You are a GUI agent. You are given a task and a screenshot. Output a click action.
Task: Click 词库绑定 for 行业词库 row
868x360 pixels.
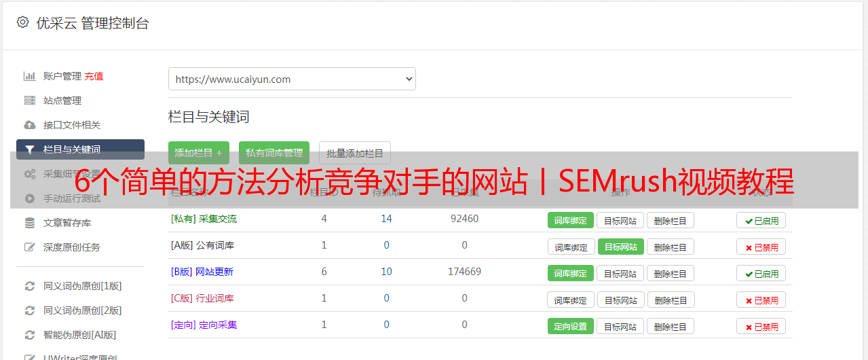tap(571, 300)
